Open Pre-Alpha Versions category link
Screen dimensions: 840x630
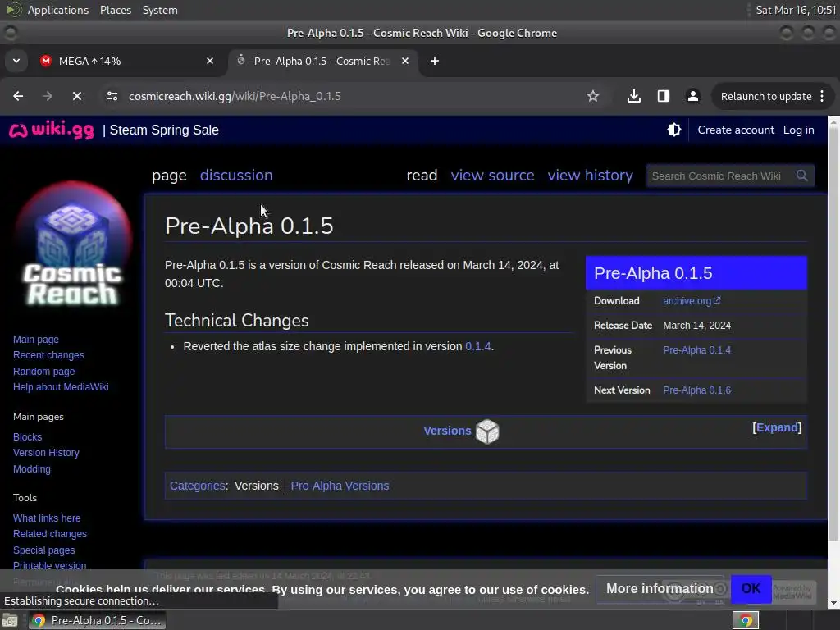[340, 486]
